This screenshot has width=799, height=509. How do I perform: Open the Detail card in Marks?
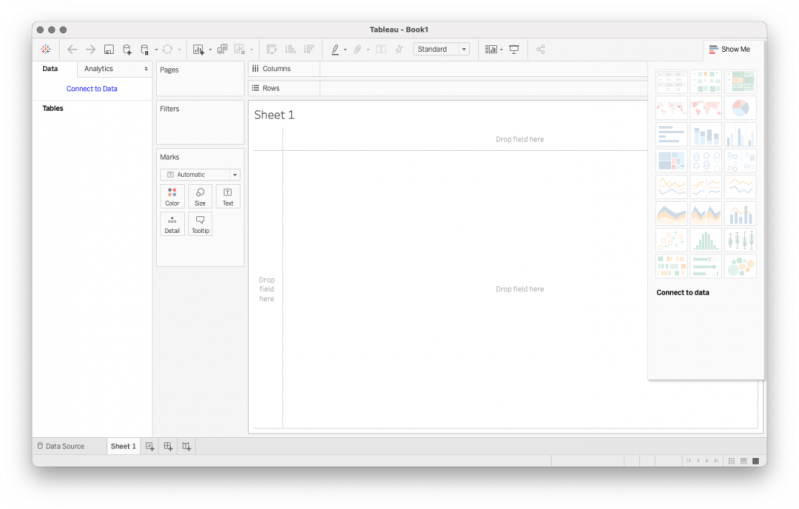pyautogui.click(x=172, y=224)
